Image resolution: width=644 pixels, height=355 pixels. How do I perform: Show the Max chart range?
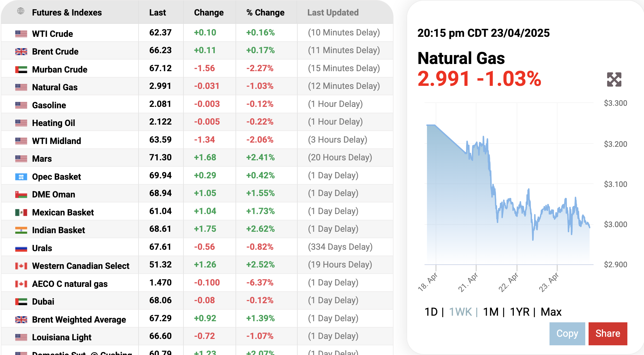point(551,312)
